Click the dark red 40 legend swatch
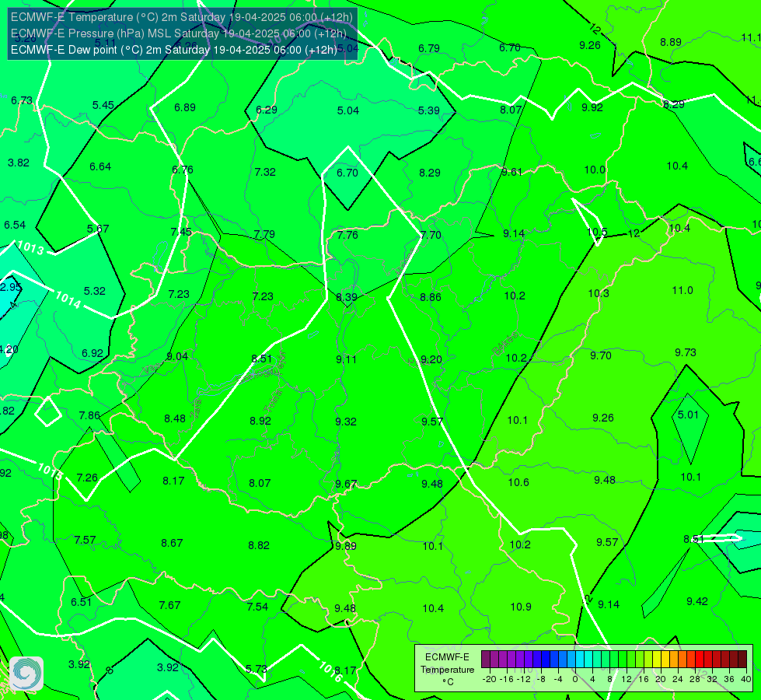The width and height of the screenshot is (761, 700). click(742, 660)
